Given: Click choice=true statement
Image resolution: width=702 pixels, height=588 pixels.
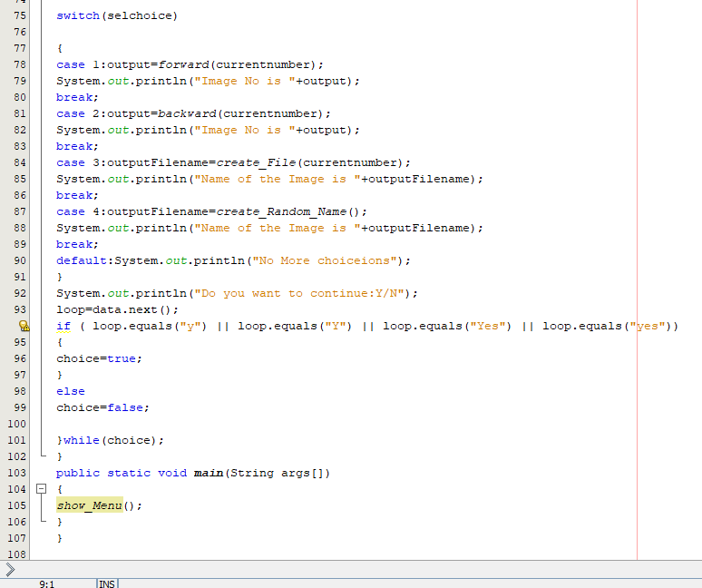Looking at the screenshot, I should (x=99, y=358).
